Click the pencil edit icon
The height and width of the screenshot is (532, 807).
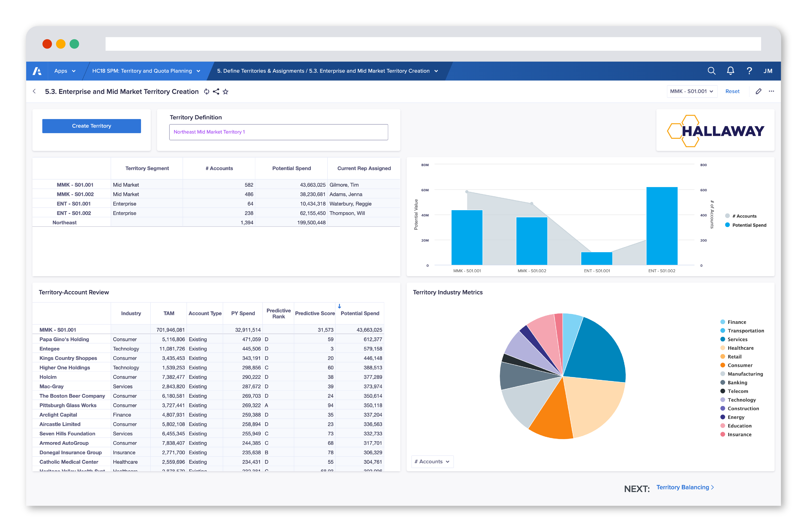point(758,91)
